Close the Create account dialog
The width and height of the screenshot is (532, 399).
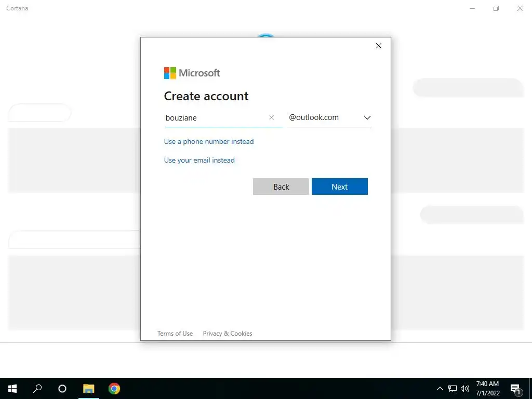[x=379, y=46]
